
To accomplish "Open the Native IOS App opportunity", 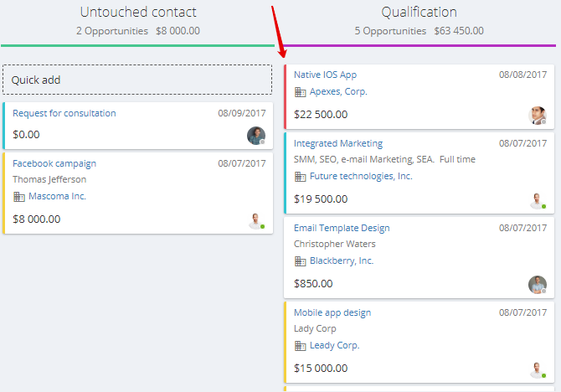I will pyautogui.click(x=325, y=75).
